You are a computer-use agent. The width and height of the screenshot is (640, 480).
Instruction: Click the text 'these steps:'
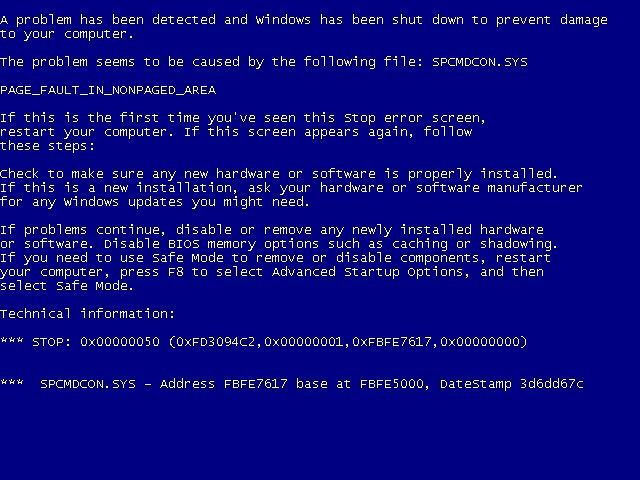[x=47, y=146]
